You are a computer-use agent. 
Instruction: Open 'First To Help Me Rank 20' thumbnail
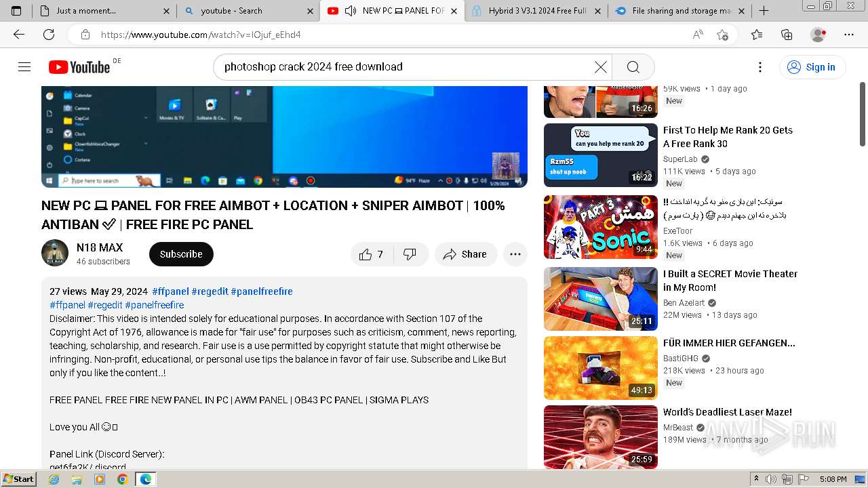(601, 155)
